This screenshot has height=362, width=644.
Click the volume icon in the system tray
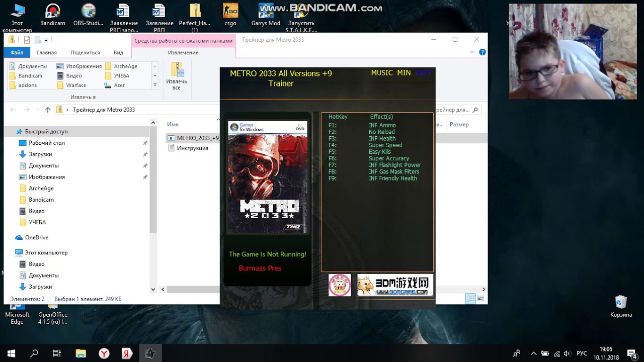pos(568,353)
